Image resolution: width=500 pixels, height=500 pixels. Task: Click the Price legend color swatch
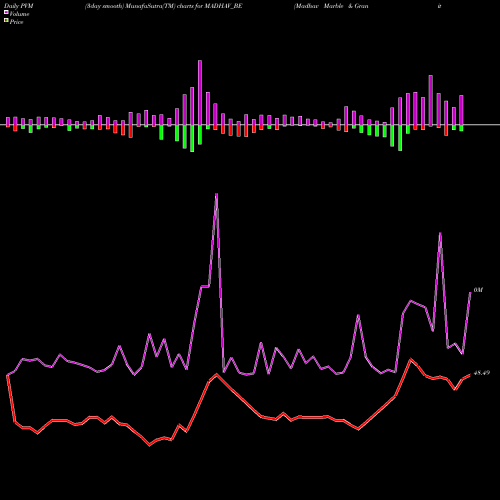[6, 20]
